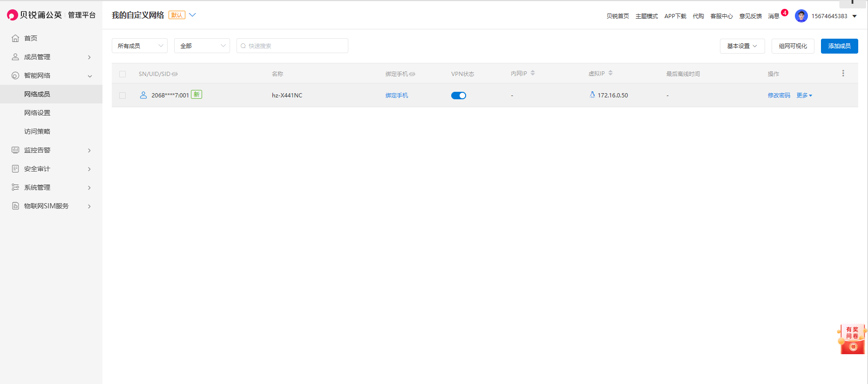Check the select-all checkbox in table header

click(x=122, y=74)
